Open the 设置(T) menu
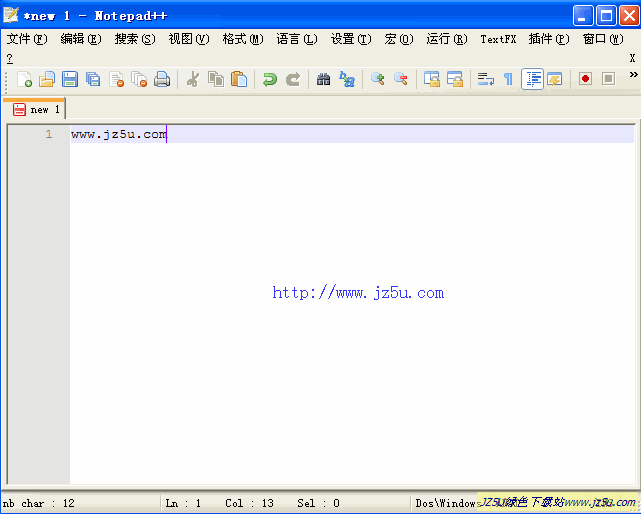This screenshot has width=641, height=514. click(x=351, y=39)
